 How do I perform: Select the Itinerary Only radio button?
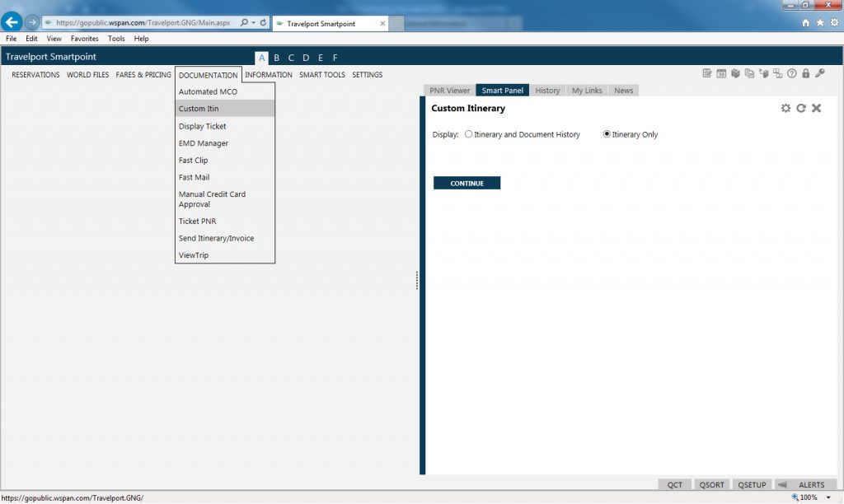607,134
